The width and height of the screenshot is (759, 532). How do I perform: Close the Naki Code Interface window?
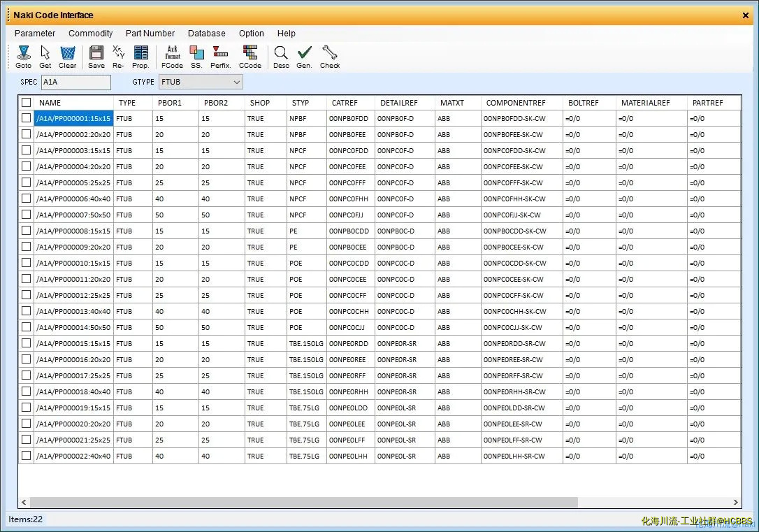[x=746, y=15]
